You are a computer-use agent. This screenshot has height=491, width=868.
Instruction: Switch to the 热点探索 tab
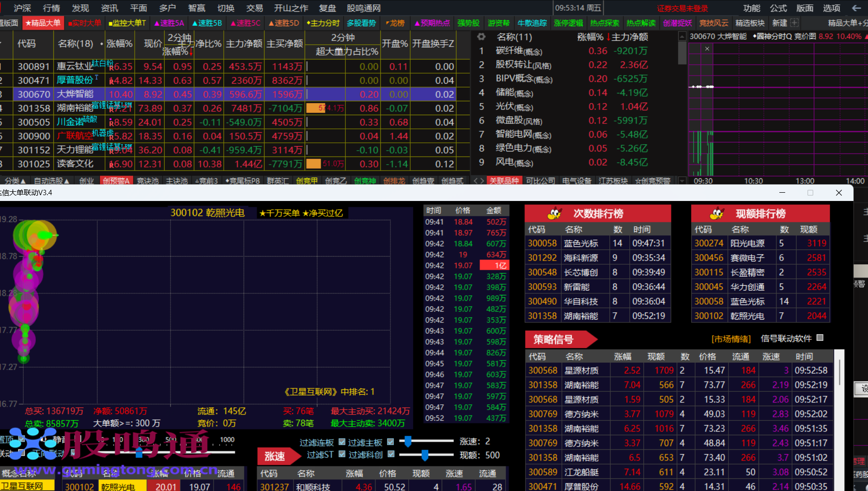(604, 23)
